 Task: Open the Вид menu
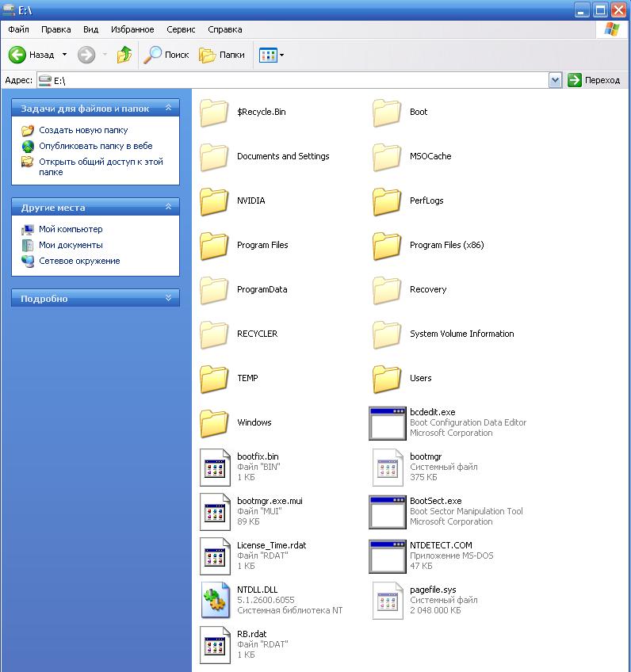coord(90,29)
